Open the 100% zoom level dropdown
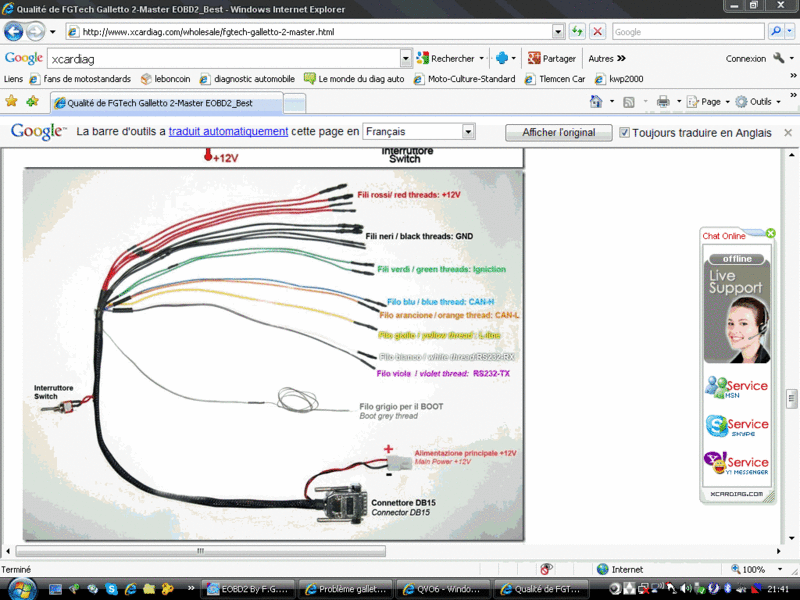800x600 pixels. click(x=780, y=569)
